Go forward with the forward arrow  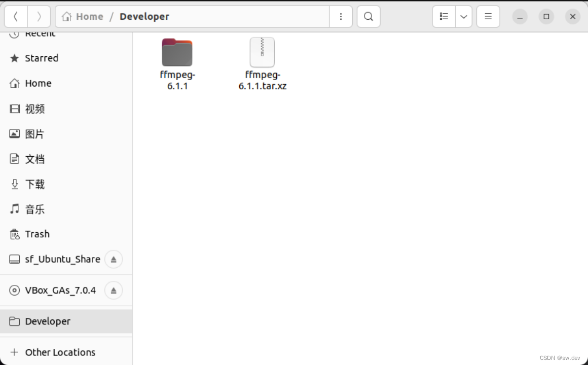click(x=39, y=17)
